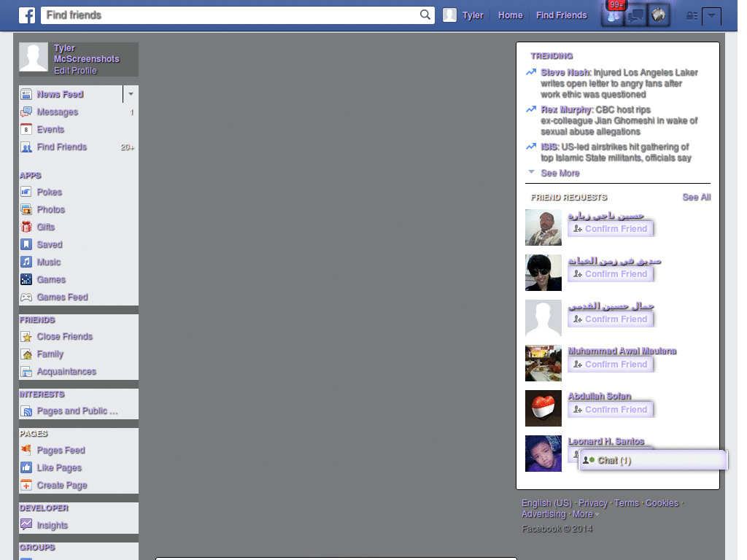Viewport: 747px width, 560px height.
Task: Open the Family list icon
Action: (x=27, y=354)
